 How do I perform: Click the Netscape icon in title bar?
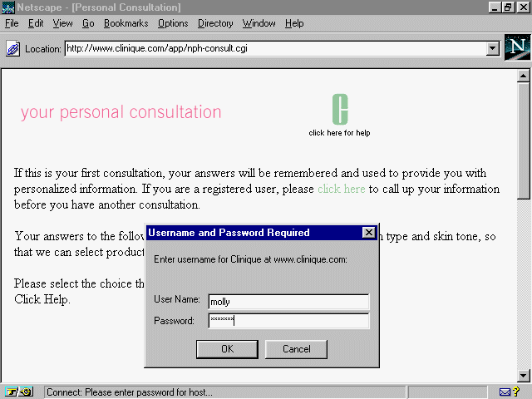[7, 7]
